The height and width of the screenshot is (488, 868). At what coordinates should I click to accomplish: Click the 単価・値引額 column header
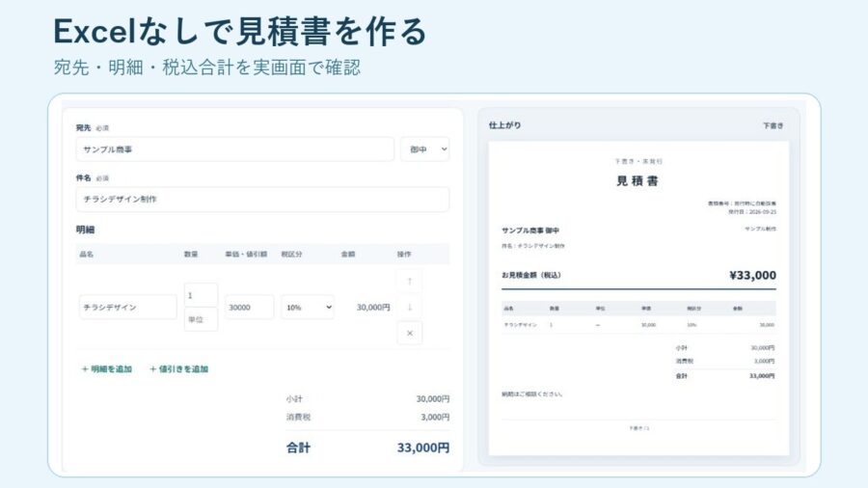(x=246, y=254)
